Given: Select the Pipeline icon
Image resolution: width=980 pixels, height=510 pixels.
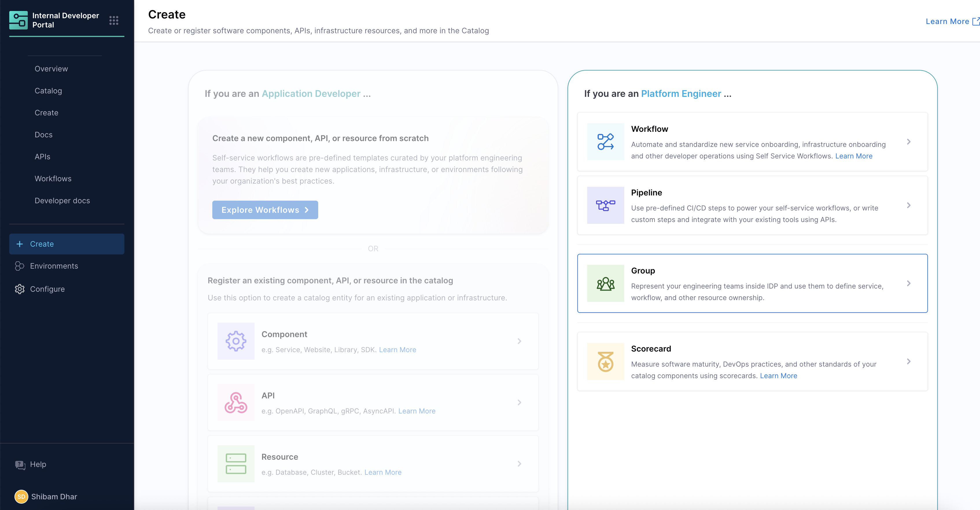Looking at the screenshot, I should 605,206.
